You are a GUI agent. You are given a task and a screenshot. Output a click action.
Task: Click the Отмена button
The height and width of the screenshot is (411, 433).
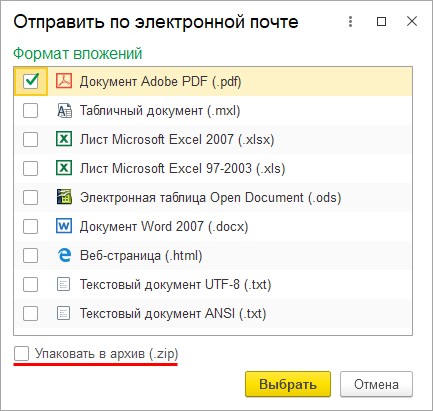point(376,384)
